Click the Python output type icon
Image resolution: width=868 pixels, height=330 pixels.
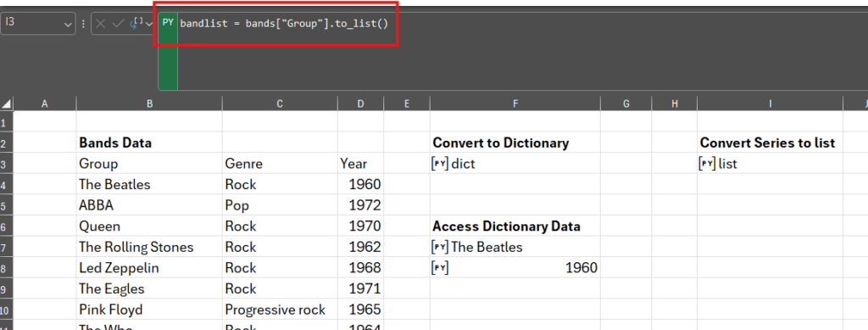tap(136, 23)
